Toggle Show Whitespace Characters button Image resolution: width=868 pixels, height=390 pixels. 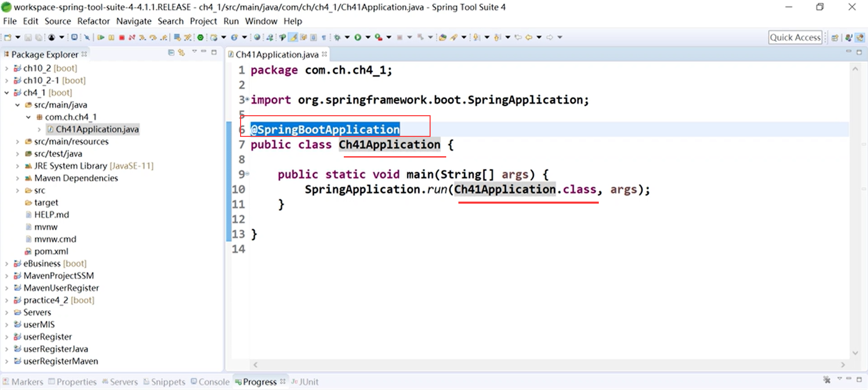324,37
